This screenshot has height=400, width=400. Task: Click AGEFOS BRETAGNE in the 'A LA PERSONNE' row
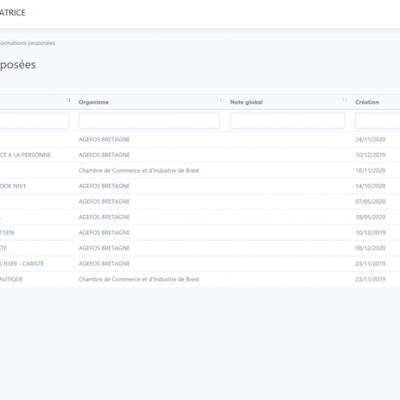tap(104, 155)
